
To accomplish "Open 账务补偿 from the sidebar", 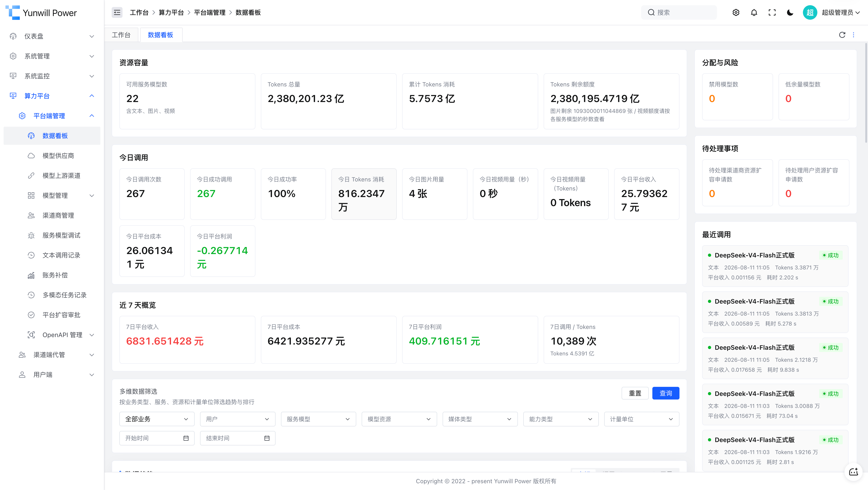I will point(52,275).
